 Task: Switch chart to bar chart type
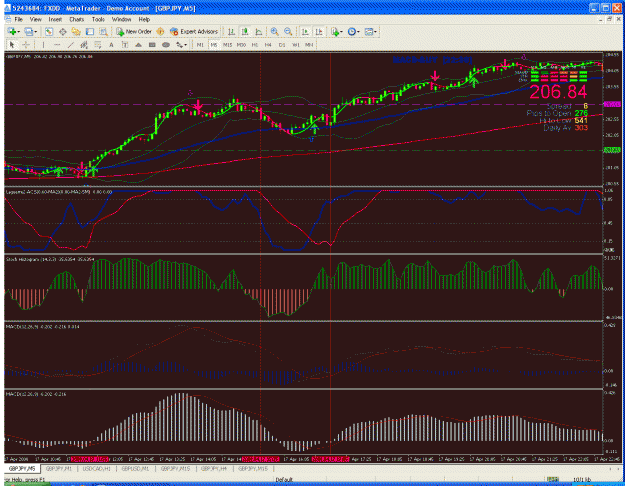point(231,31)
